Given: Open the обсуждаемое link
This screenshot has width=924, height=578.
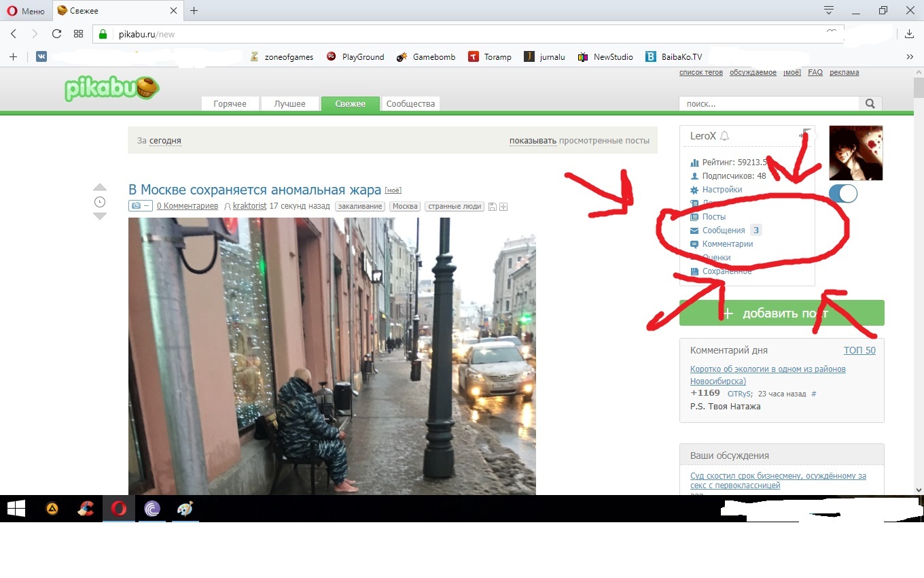Looking at the screenshot, I should pyautogui.click(x=753, y=73).
